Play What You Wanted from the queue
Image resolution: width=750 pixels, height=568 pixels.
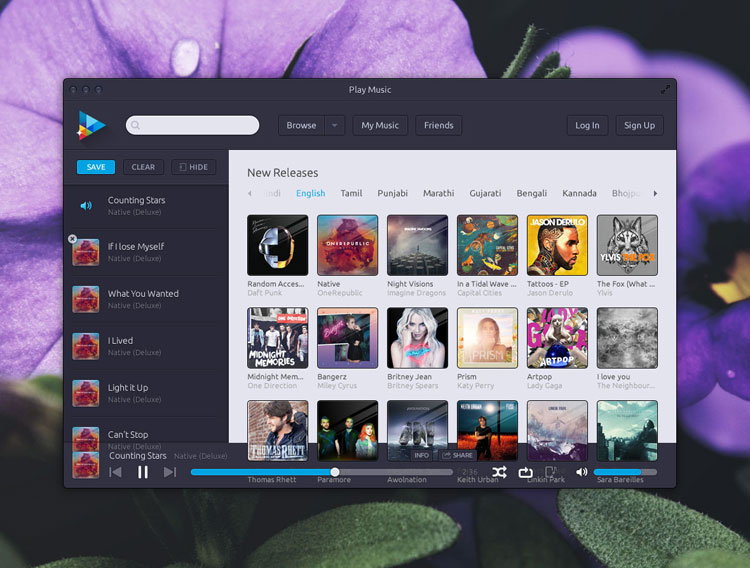pos(146,299)
